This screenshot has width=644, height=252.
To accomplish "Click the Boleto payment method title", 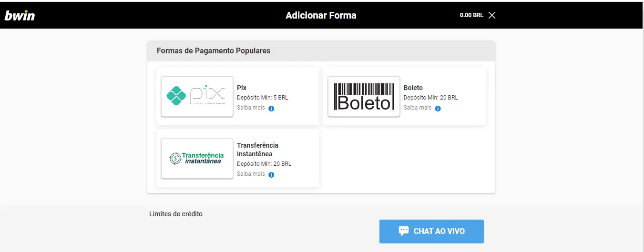I will 413,88.
